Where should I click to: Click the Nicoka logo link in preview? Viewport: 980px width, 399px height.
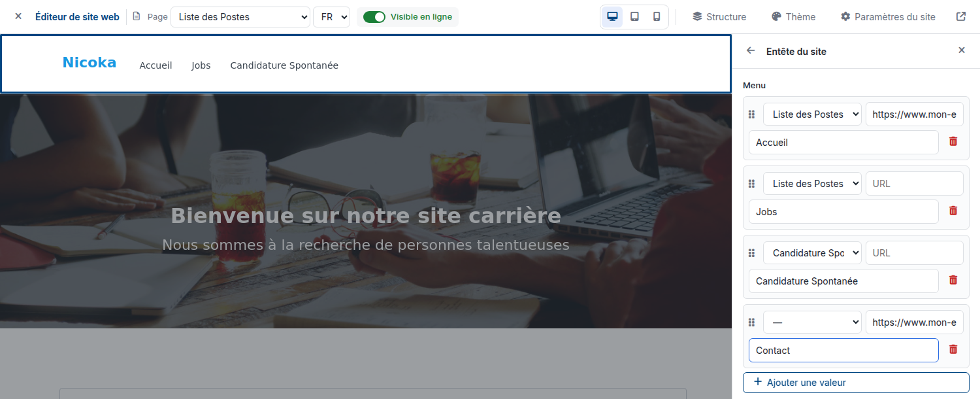[90, 63]
